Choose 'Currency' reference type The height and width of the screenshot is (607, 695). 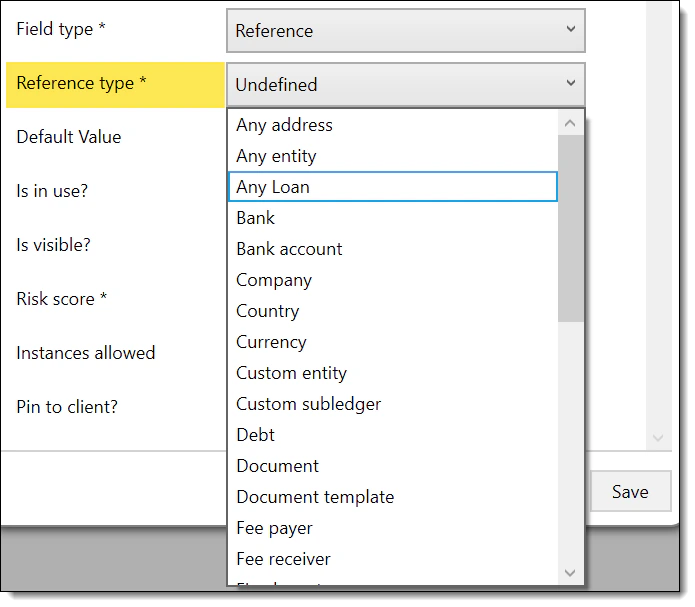393,342
